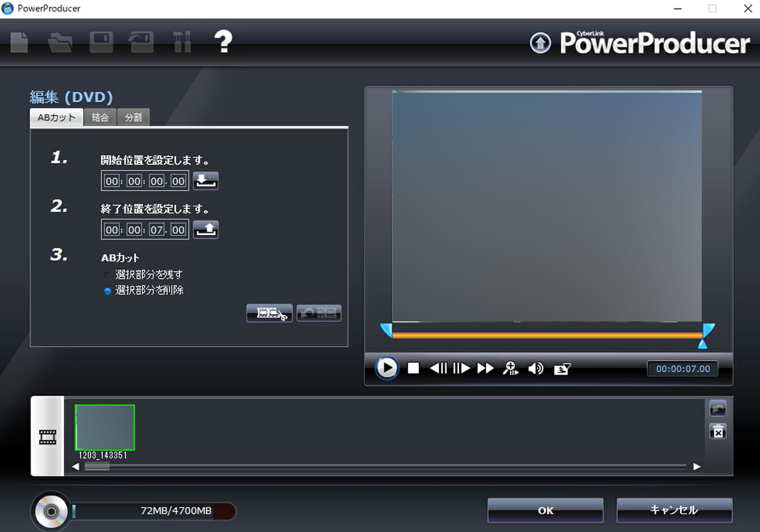Click the save-as disk icon in the top toolbar
The height and width of the screenshot is (532, 760).
tap(141, 42)
